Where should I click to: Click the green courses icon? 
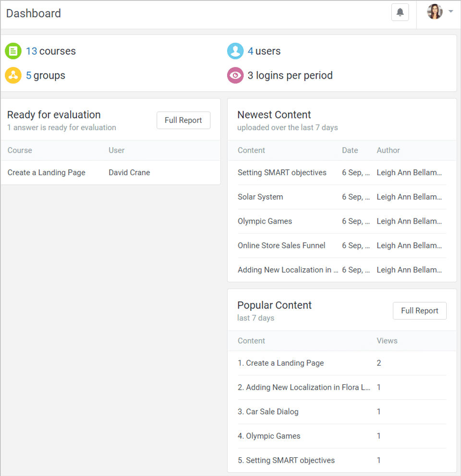coord(13,51)
